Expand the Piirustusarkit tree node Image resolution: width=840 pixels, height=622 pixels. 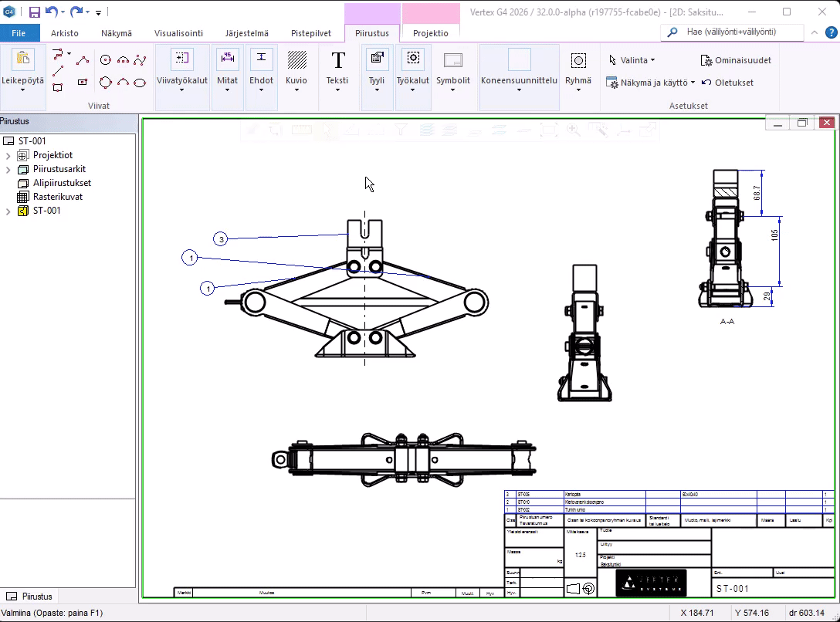pos(8,170)
